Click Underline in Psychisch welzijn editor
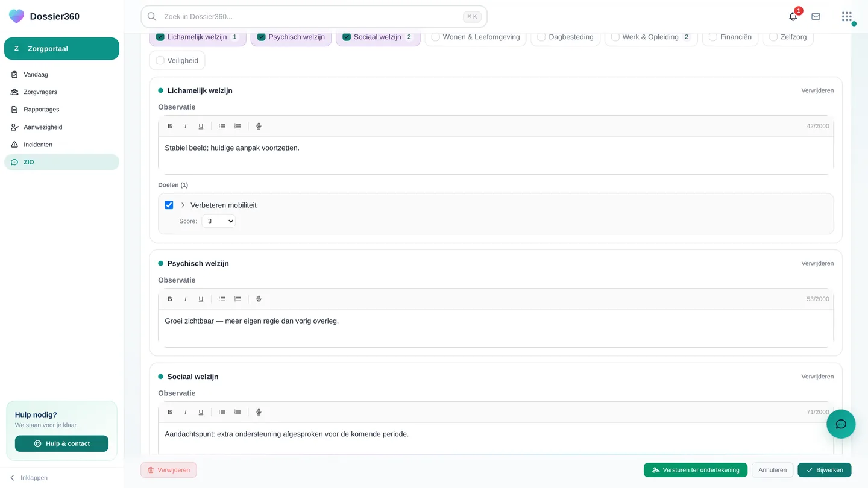868x488 pixels. pos(201,299)
